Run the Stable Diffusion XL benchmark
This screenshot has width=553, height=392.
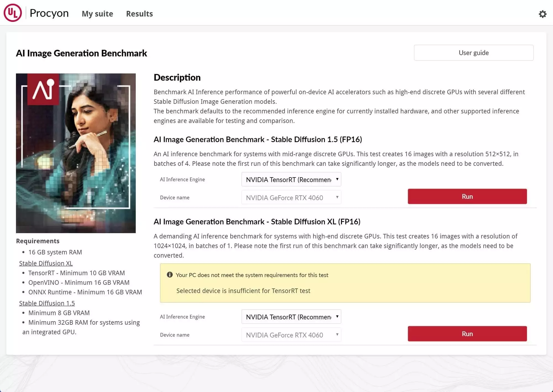click(x=467, y=334)
